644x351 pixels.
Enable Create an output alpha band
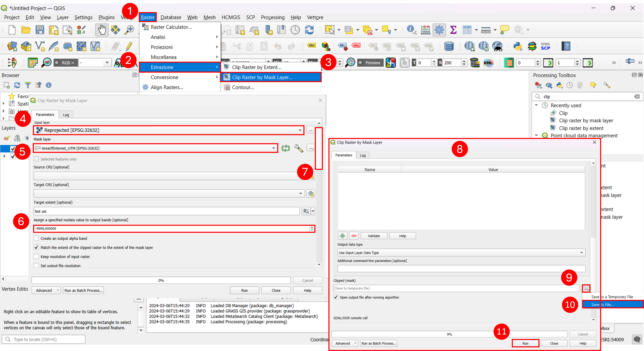point(37,238)
